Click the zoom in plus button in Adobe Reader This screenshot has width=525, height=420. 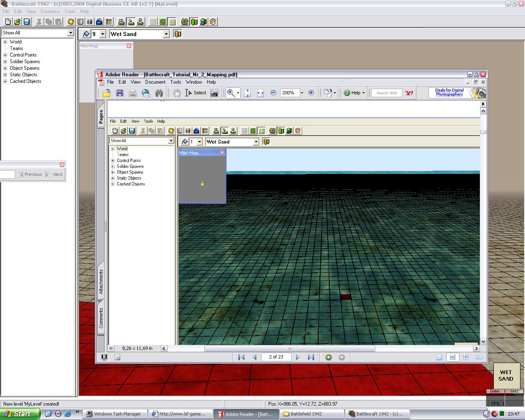pyautogui.click(x=311, y=93)
